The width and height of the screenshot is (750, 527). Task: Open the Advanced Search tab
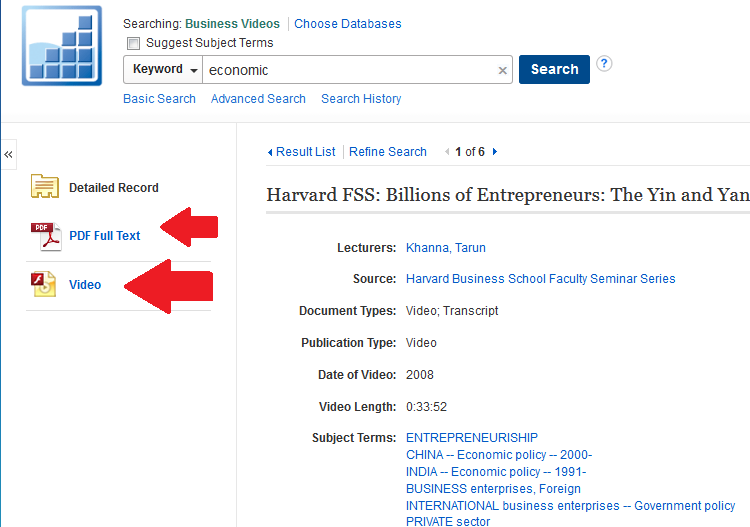pos(258,99)
